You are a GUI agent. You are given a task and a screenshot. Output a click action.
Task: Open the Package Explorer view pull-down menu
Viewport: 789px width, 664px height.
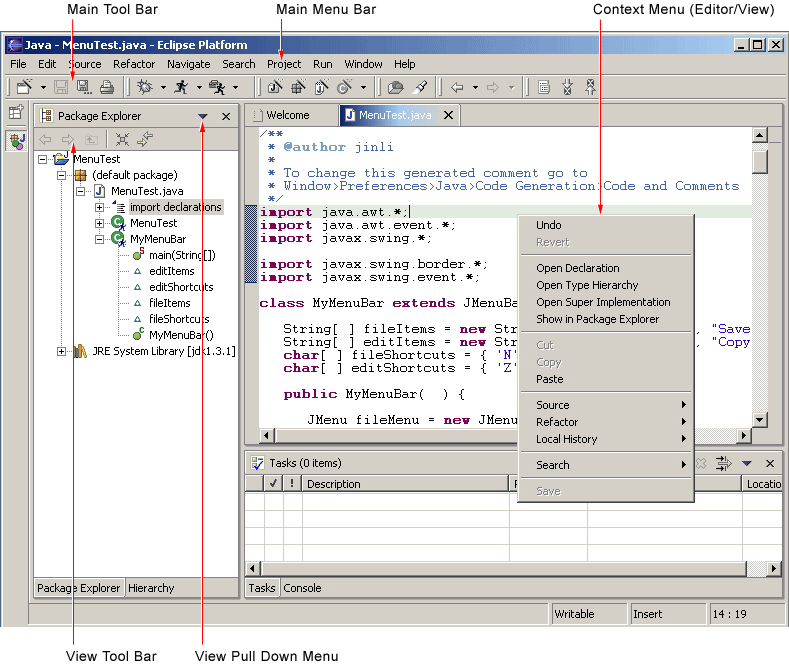pos(202,116)
